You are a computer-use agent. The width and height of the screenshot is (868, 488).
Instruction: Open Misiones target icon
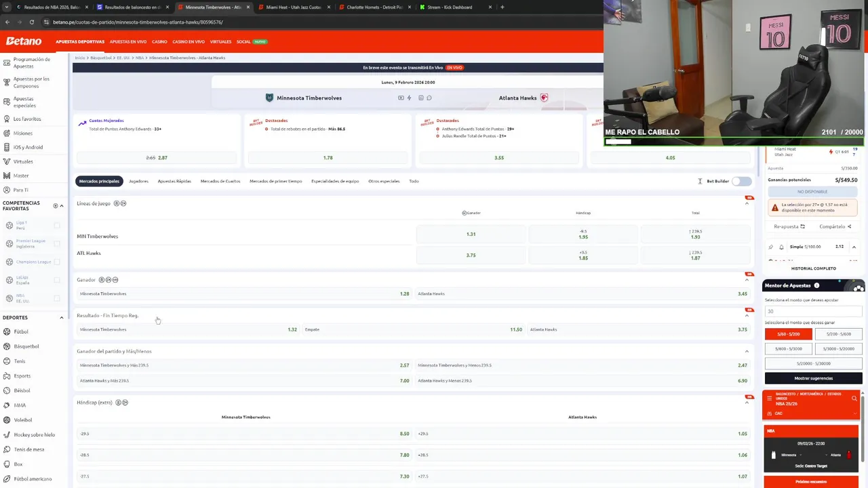click(x=6, y=133)
